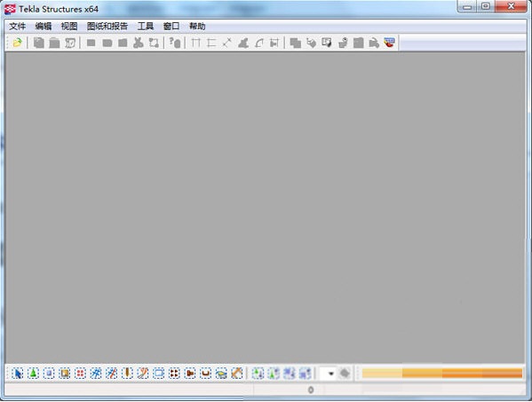Click the greyed-out save copies icon
The height and width of the screenshot is (402, 532).
(x=39, y=43)
